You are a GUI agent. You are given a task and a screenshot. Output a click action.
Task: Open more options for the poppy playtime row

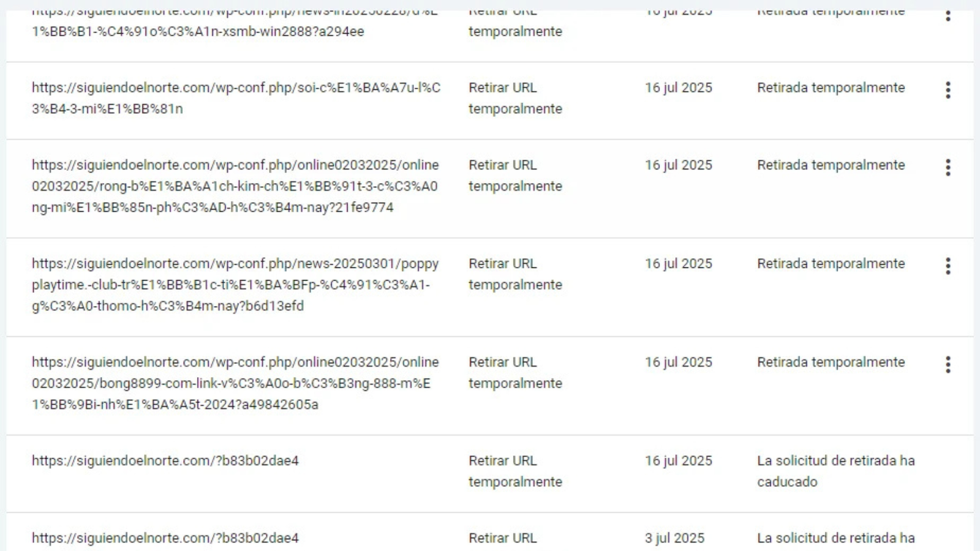948,266
